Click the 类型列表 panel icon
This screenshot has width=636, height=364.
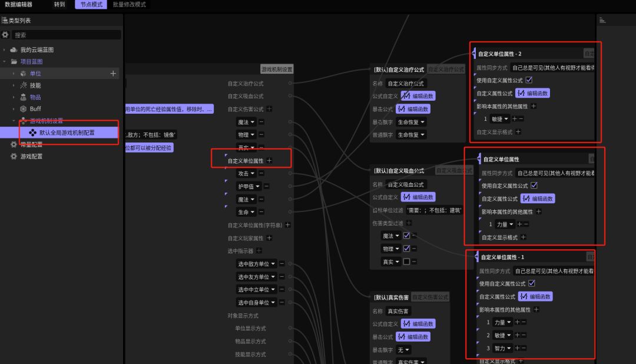(x=5, y=21)
